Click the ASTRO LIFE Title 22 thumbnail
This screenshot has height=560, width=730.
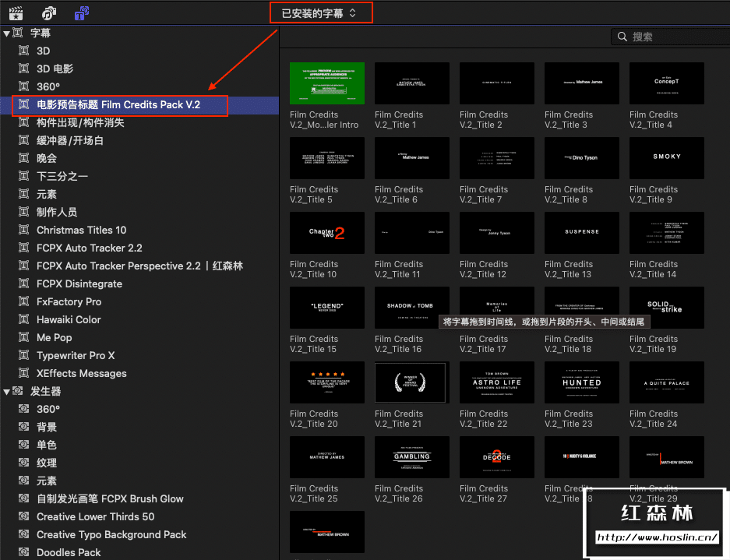pos(497,382)
